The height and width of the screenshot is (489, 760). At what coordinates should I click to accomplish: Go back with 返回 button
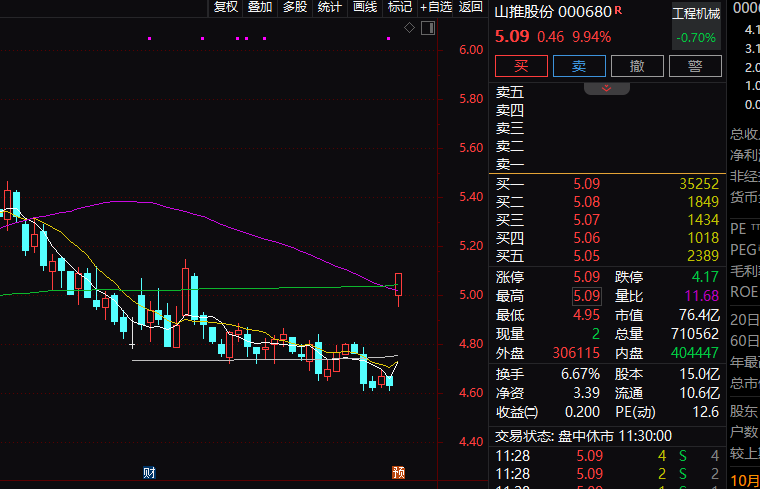coord(471,7)
